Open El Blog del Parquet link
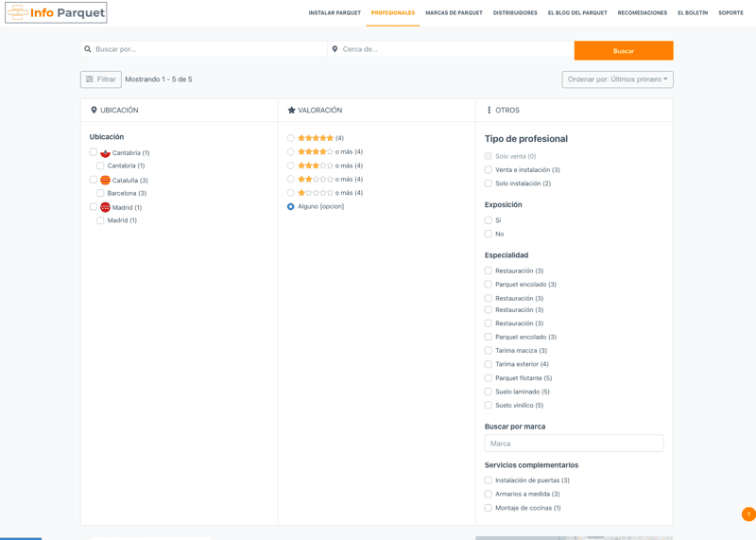Screen dimensions: 756x540 (x=577, y=13)
